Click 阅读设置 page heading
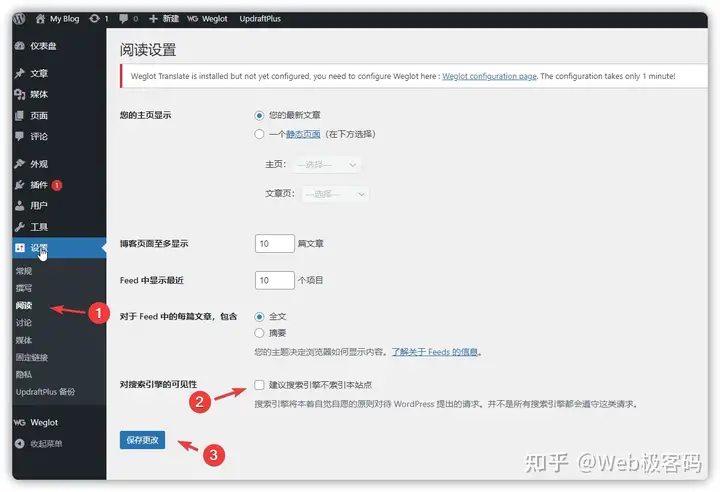The image size is (720, 492). [x=148, y=50]
